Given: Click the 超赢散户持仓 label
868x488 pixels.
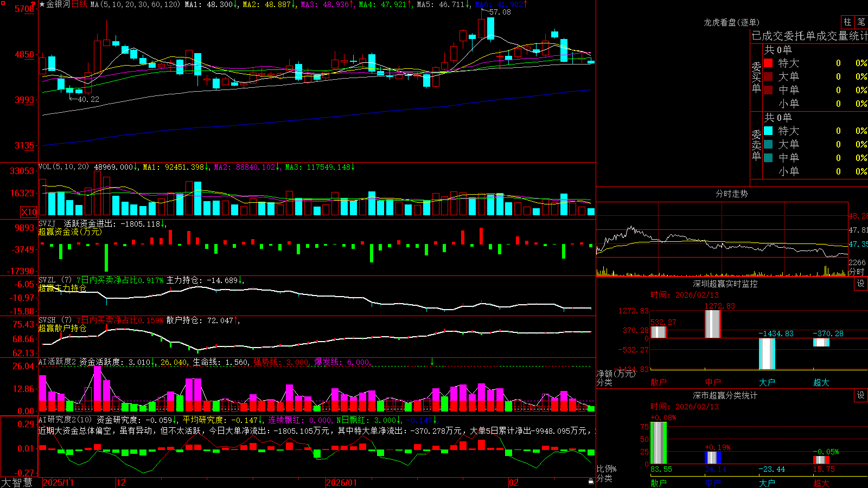Looking at the screenshot, I should coord(62,328).
